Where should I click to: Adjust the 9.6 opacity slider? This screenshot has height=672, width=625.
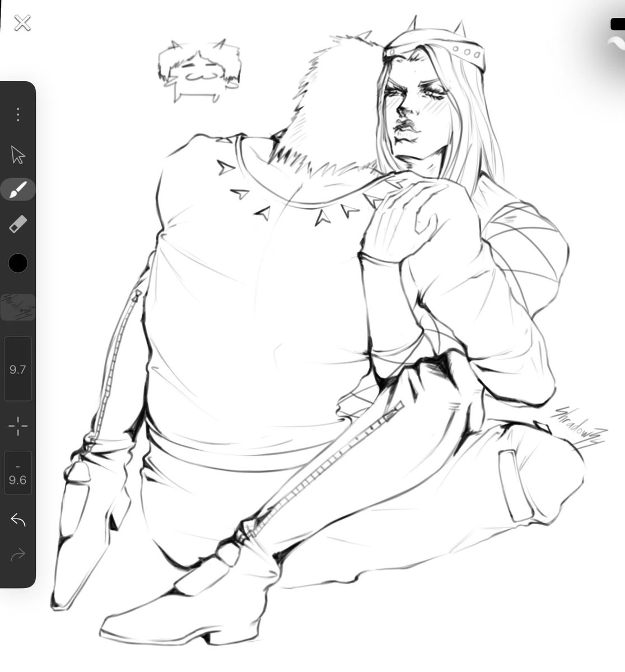[18, 473]
